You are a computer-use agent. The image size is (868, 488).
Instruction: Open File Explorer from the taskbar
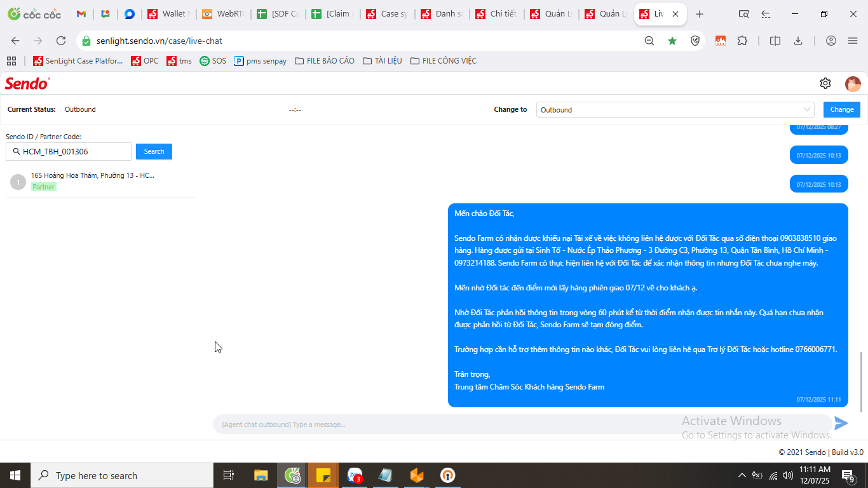pyautogui.click(x=261, y=475)
